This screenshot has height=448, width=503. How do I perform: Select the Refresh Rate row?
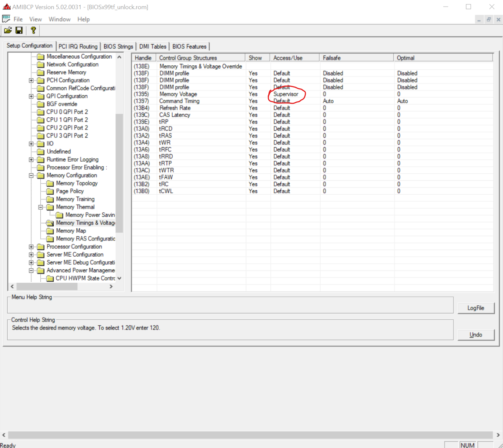312,108
